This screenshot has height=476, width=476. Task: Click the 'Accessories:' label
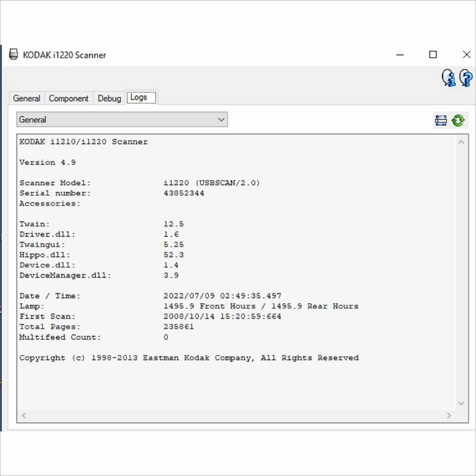click(50, 203)
